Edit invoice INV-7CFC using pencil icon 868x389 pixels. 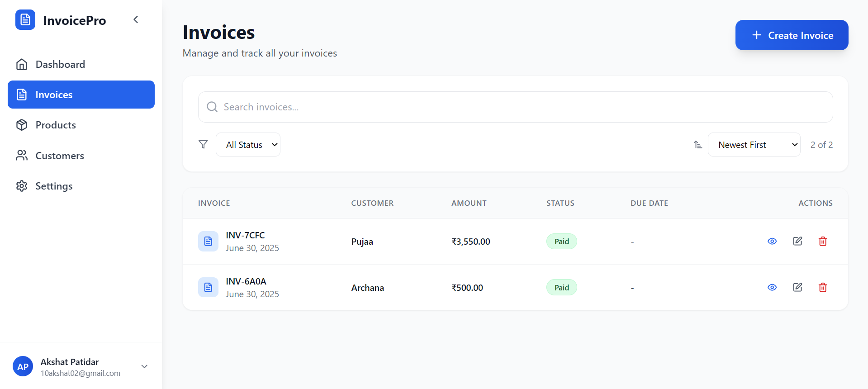click(797, 241)
